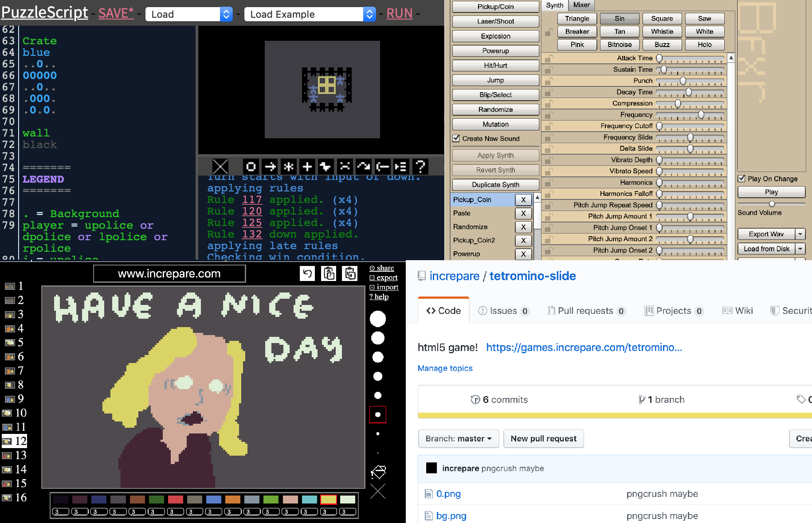The height and width of the screenshot is (523, 812).
Task: Select the arrow-with-lines glyph in the editor toolbar
Action: [401, 167]
